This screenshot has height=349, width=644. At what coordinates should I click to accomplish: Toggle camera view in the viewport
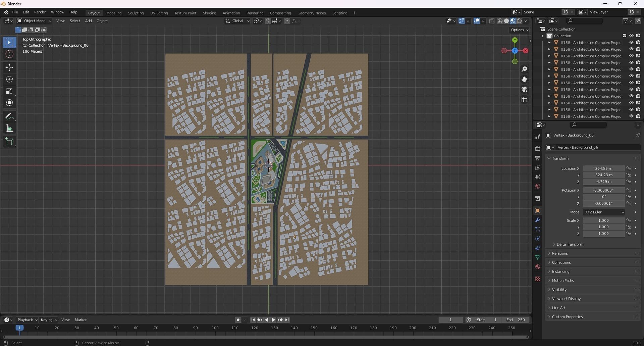point(524,90)
